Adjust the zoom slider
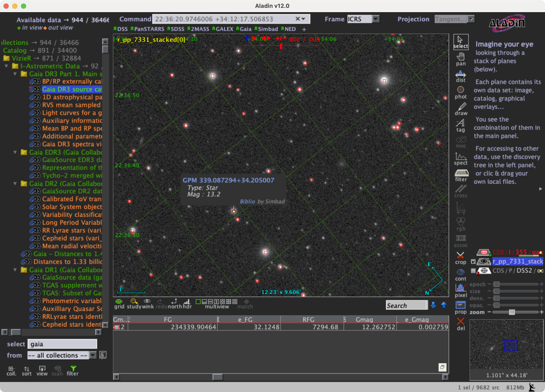The image size is (545, 392). coord(512,312)
